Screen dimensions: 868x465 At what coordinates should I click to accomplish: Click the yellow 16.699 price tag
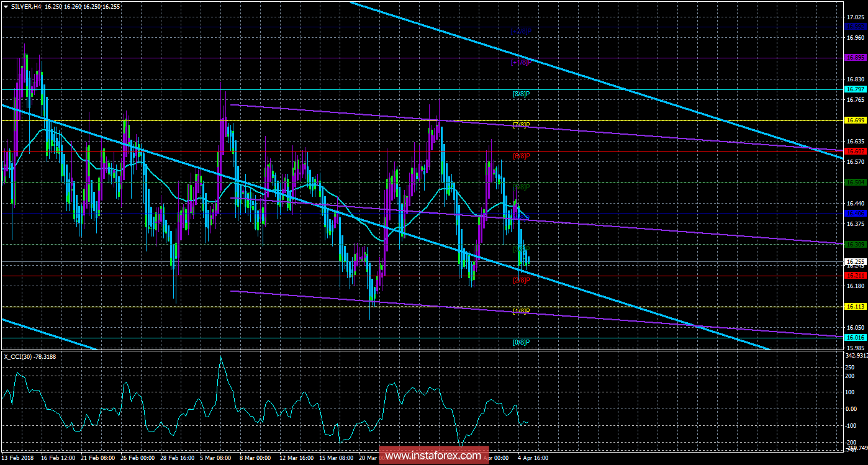pyautogui.click(x=855, y=120)
